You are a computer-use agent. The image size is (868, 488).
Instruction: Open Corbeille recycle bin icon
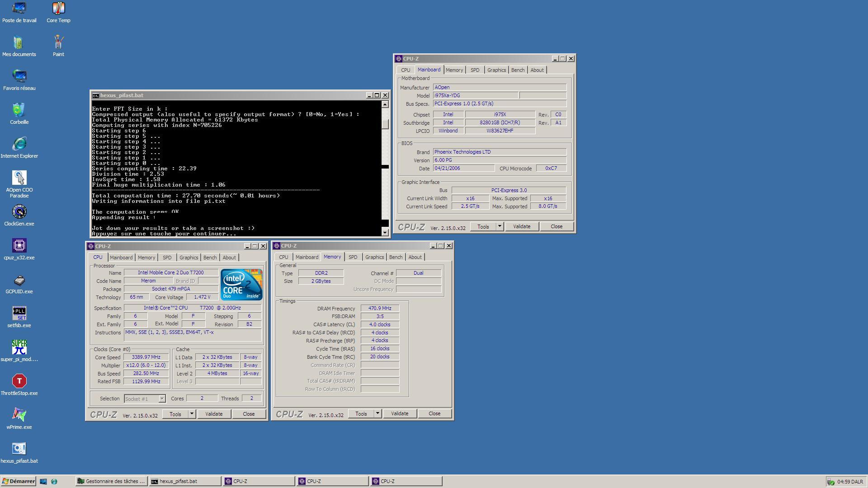click(x=19, y=114)
